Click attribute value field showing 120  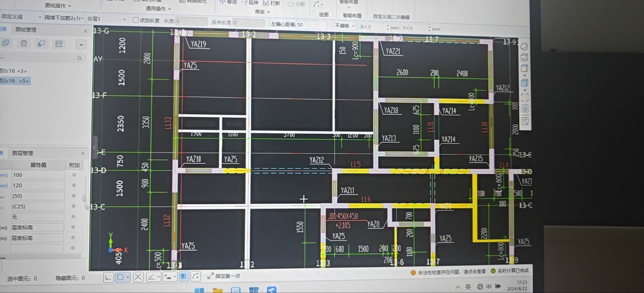38,185
